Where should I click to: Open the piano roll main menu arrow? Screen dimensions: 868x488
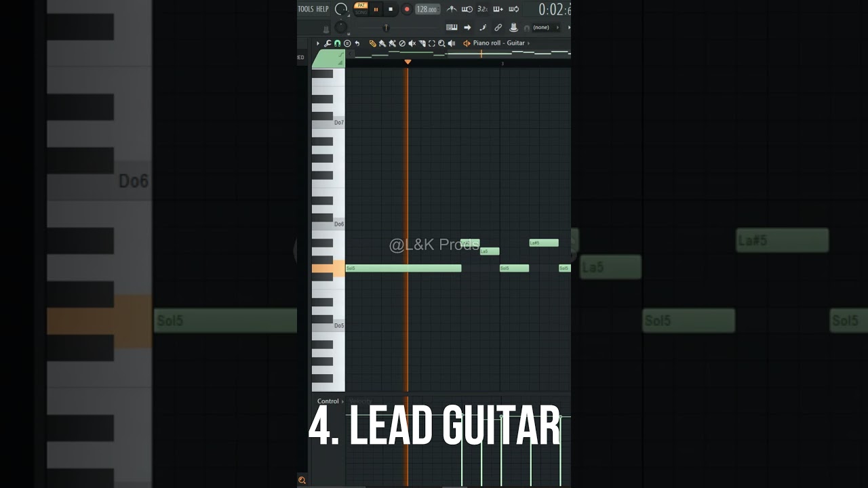318,43
